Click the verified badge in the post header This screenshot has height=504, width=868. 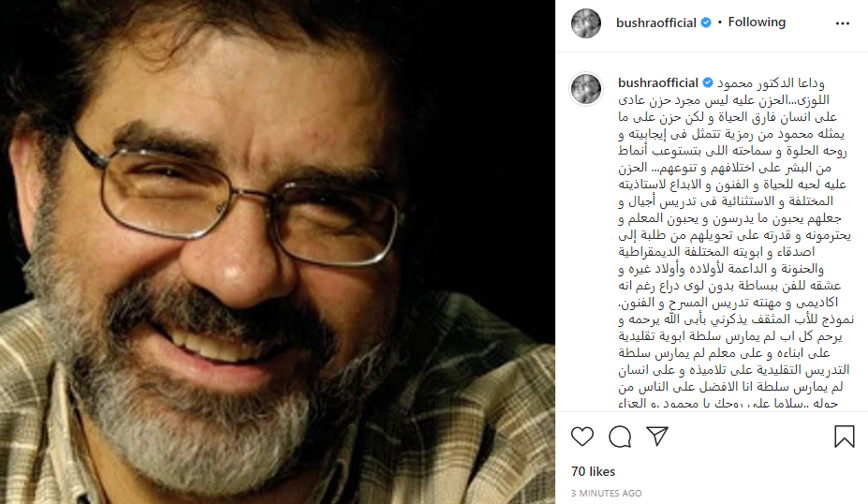click(x=706, y=22)
